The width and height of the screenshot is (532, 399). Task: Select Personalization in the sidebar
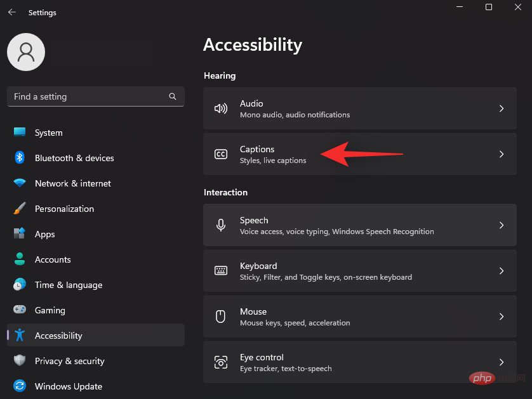[96, 209]
